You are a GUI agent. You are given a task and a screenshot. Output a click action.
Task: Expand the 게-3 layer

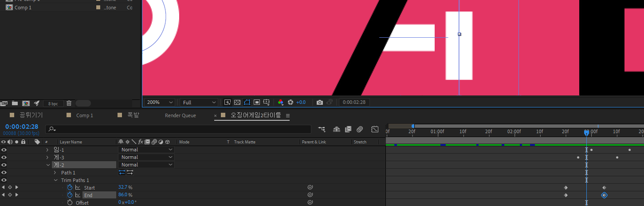(x=47, y=157)
